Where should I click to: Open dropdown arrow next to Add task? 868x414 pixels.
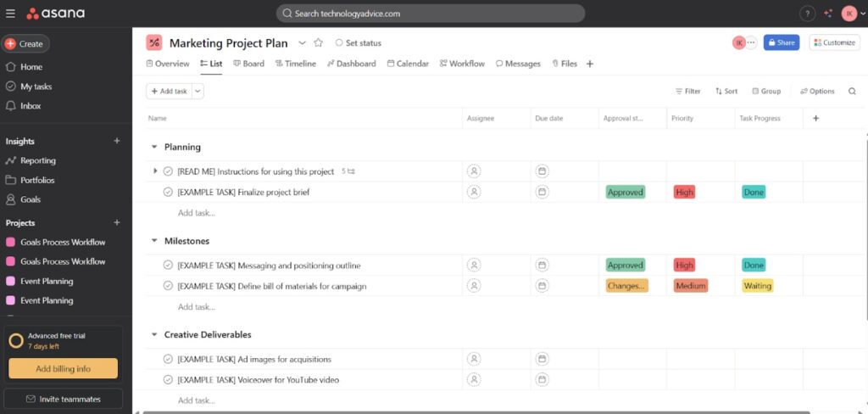pos(198,92)
